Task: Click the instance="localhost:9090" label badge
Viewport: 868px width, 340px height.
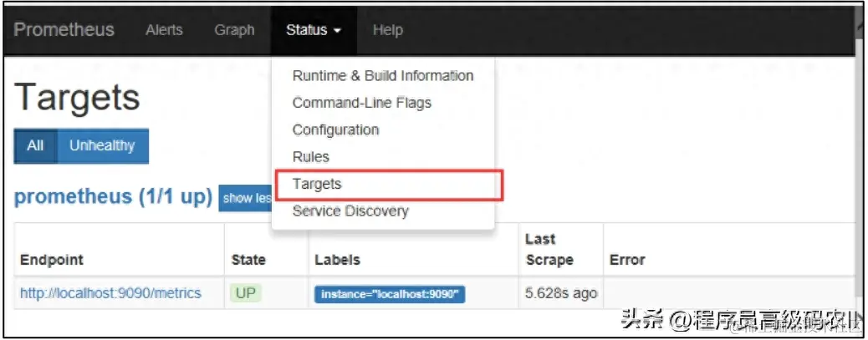Action: pyautogui.click(x=390, y=295)
